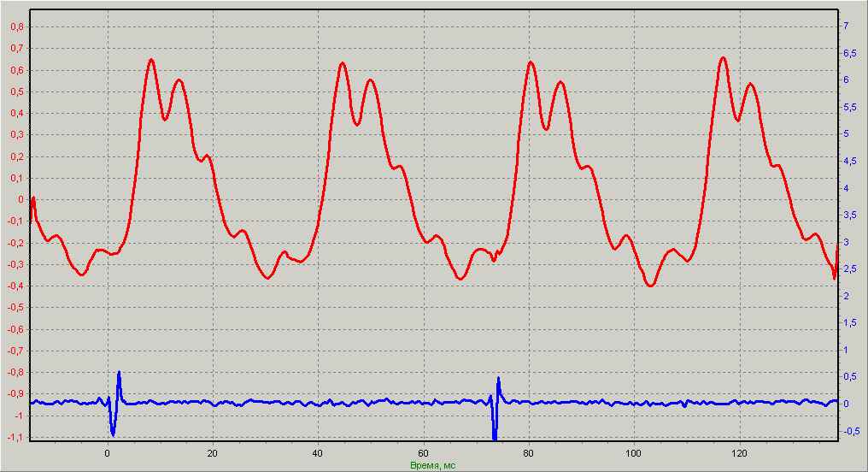Select the red "0,4" scale value
The width and height of the screenshot is (868, 472).
pos(17,113)
